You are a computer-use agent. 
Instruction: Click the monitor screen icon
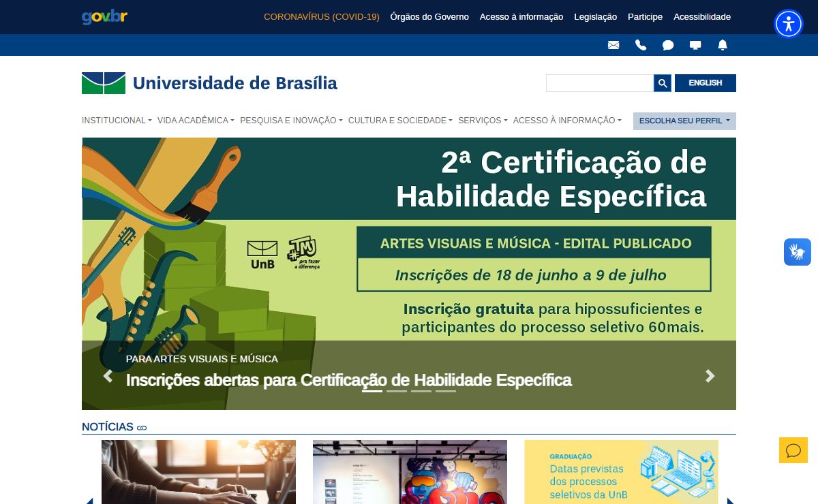(695, 45)
